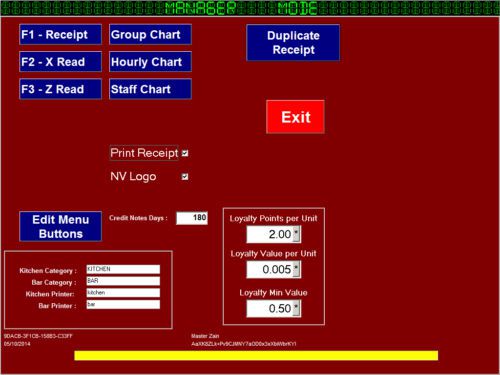Click the Bar Printer input field
The height and width of the screenshot is (375, 500).
(123, 304)
